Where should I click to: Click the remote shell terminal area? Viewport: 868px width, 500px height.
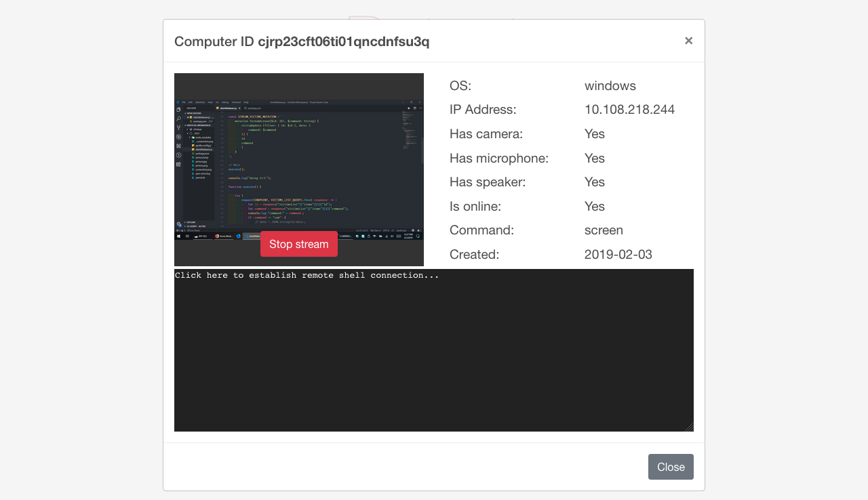point(434,350)
